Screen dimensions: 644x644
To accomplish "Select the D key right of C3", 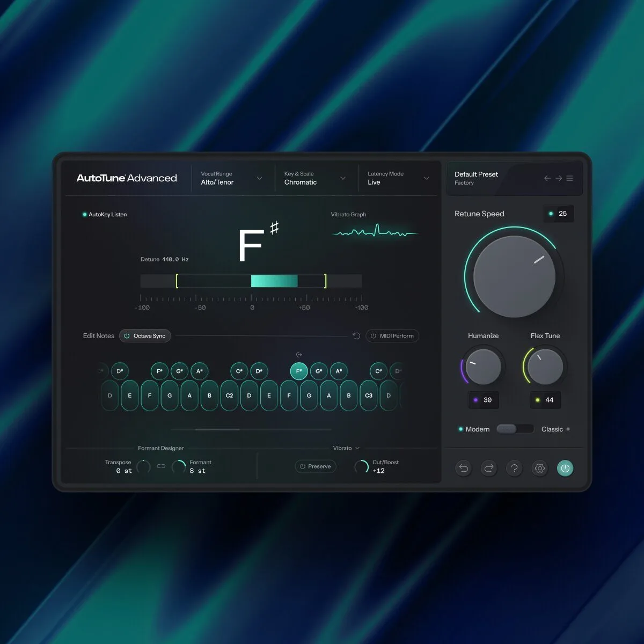I will click(389, 396).
